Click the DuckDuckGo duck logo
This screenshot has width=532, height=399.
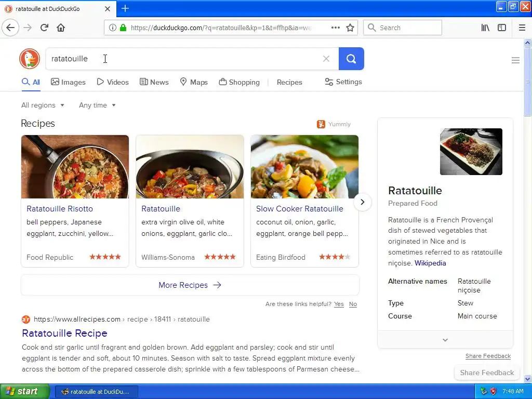click(30, 59)
